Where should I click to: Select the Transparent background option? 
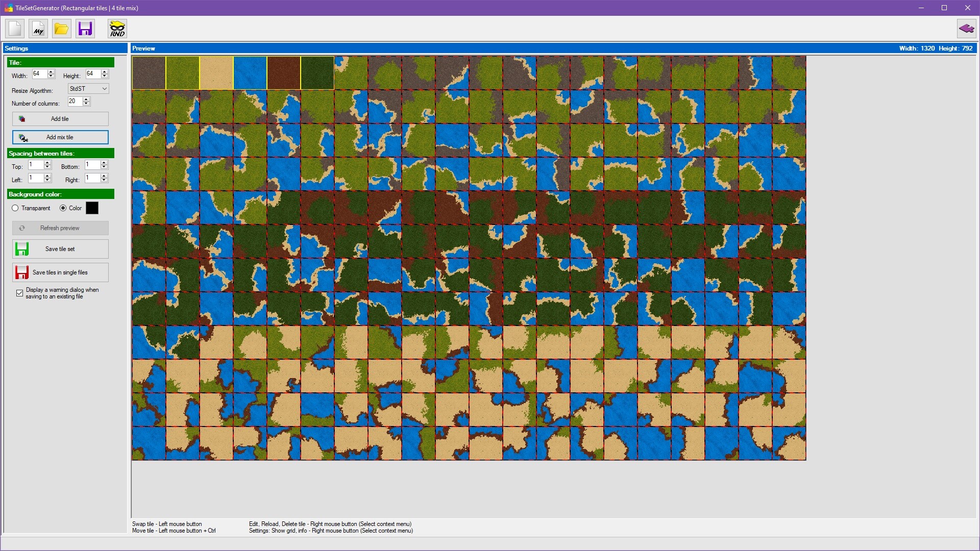coord(15,208)
